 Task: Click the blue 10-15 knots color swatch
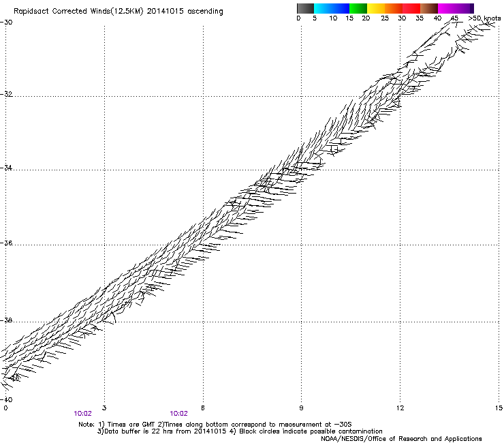[x=341, y=8]
